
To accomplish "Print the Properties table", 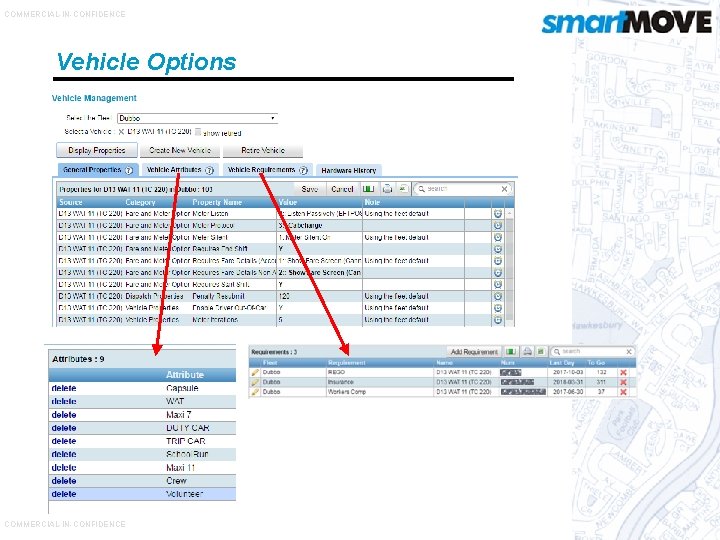I will (388, 189).
